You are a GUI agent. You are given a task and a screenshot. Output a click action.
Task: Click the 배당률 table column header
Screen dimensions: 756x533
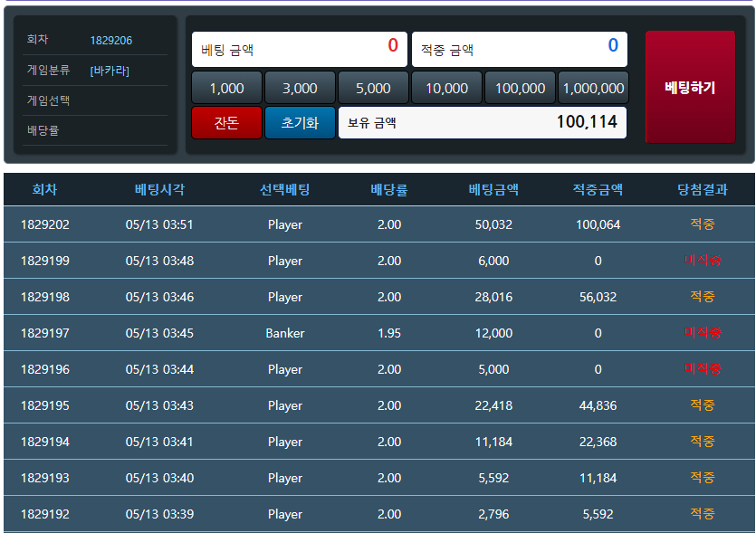(389, 189)
